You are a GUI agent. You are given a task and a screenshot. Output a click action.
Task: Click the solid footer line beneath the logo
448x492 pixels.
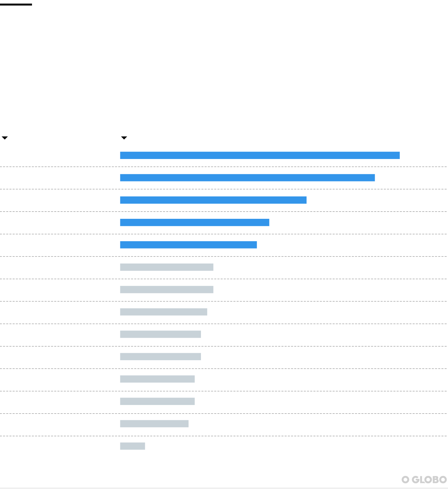[223, 488]
